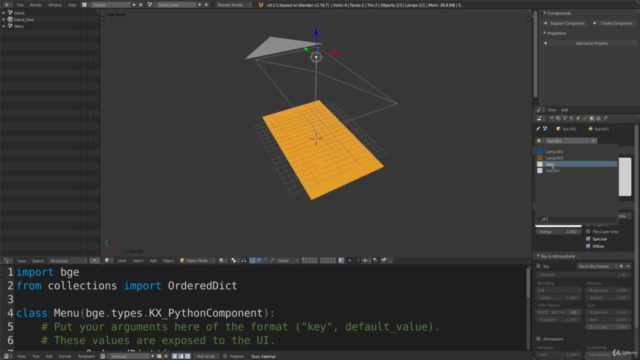
Task: Open the Select menu in 3D view header
Action: click(138, 260)
